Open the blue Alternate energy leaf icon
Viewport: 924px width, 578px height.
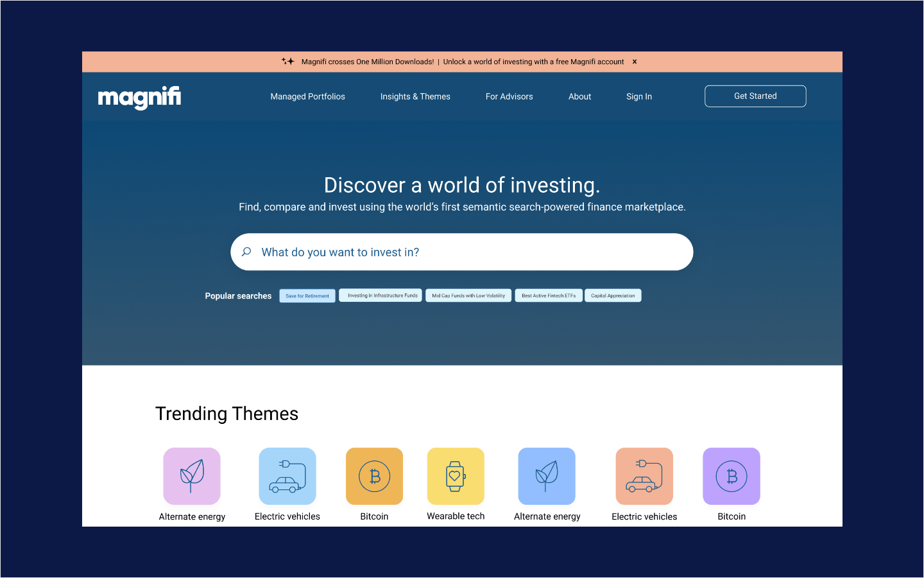coord(547,476)
